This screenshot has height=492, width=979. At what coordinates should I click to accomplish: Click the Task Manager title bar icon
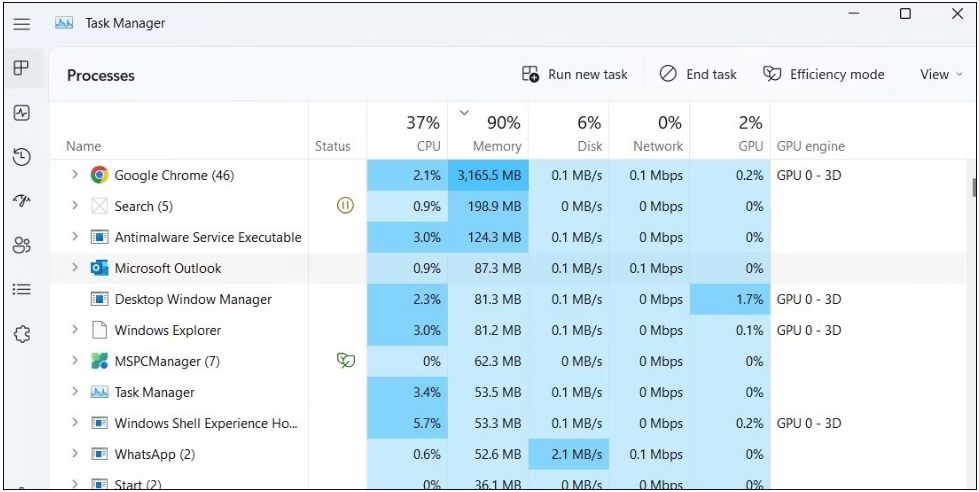tap(64, 24)
